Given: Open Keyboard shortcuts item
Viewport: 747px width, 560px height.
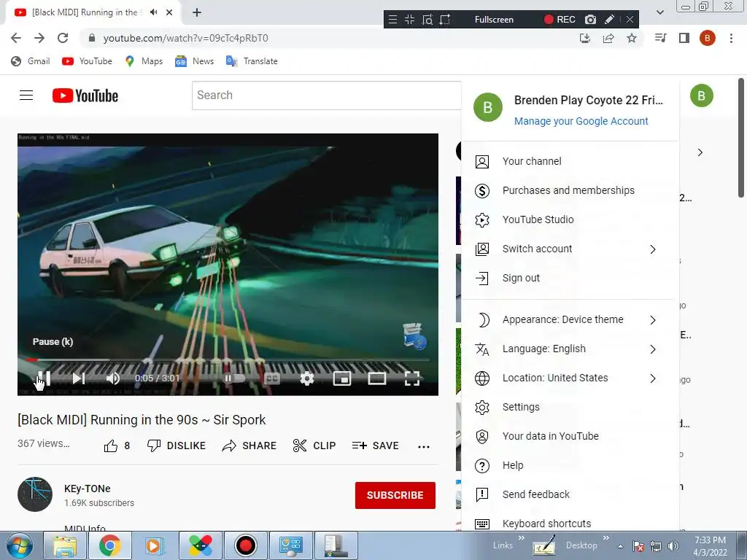Looking at the screenshot, I should tap(570, 523).
